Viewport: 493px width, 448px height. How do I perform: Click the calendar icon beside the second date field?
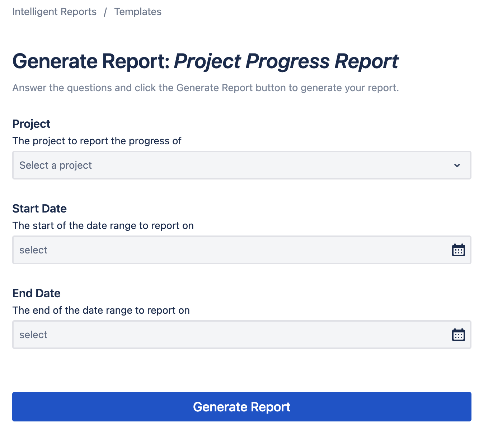point(458,335)
